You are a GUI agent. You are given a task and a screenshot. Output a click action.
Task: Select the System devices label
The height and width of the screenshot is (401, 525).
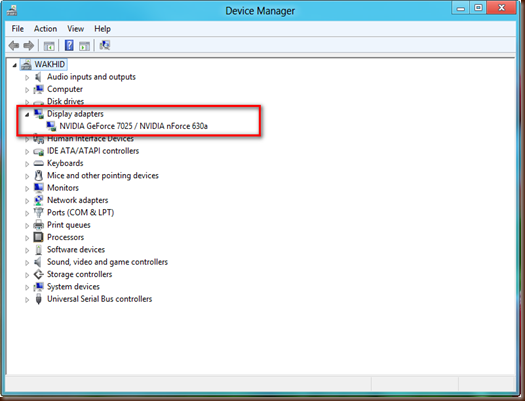(x=73, y=287)
